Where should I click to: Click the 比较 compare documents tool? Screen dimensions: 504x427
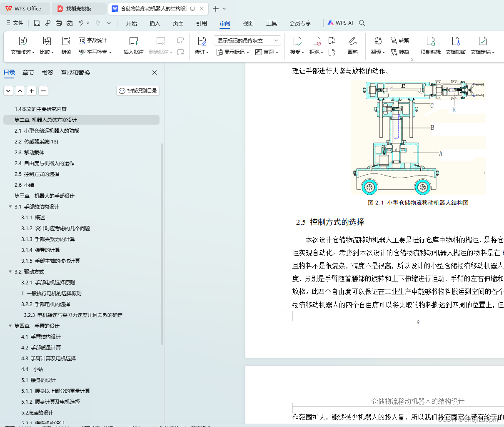(47, 46)
